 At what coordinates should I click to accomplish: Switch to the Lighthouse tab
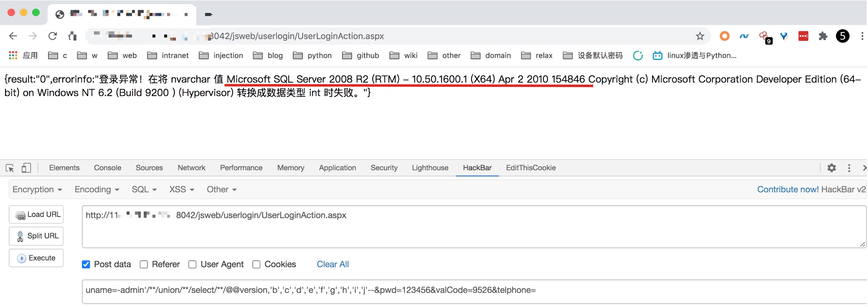[x=430, y=168]
